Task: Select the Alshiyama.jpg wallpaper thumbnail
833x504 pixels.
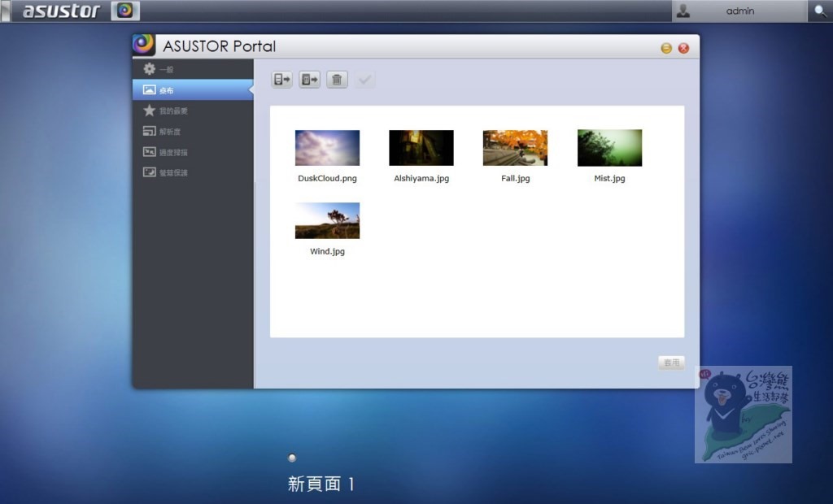Action: [x=421, y=148]
